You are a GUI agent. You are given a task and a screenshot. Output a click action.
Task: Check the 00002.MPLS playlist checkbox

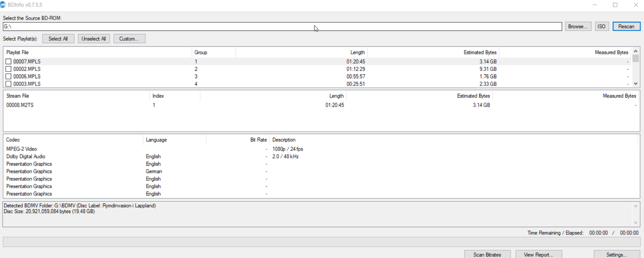8,69
